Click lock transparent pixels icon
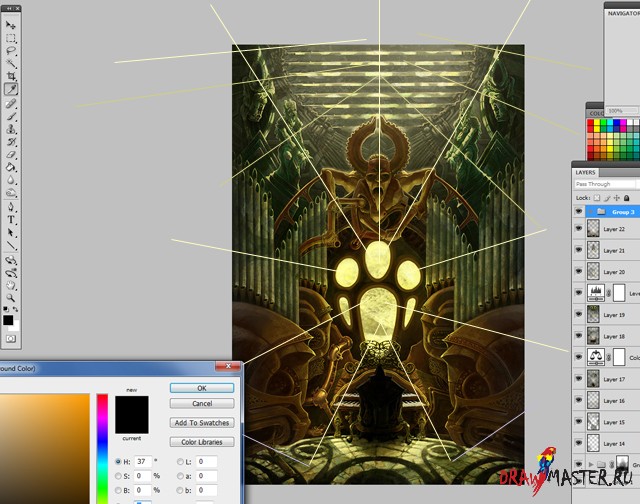640x504 pixels. (x=597, y=198)
